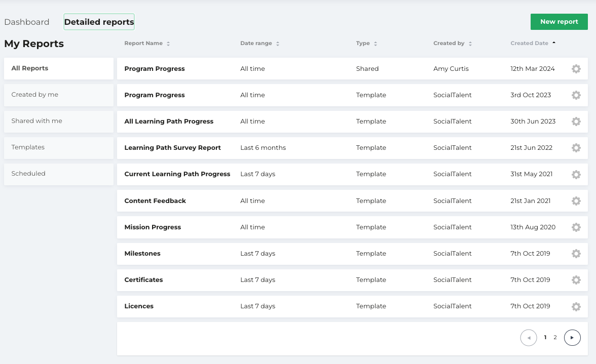Open Current Learning Path Progress report
Image resolution: width=596 pixels, height=364 pixels.
[x=177, y=174]
